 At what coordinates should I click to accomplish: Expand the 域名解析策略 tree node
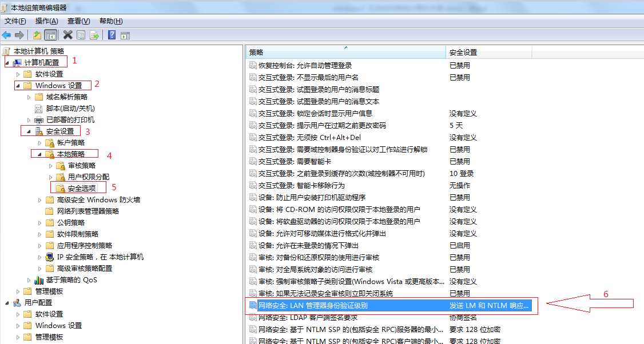coord(29,97)
